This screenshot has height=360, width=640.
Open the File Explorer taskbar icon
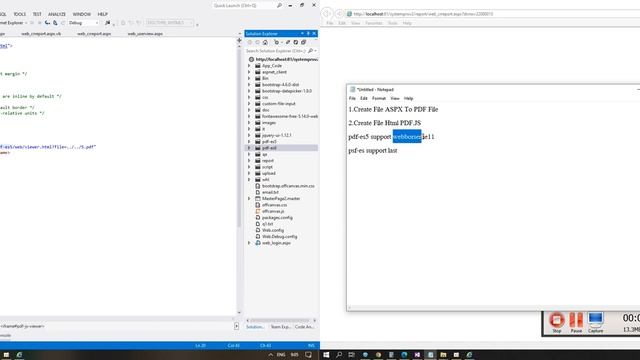(x=443, y=355)
